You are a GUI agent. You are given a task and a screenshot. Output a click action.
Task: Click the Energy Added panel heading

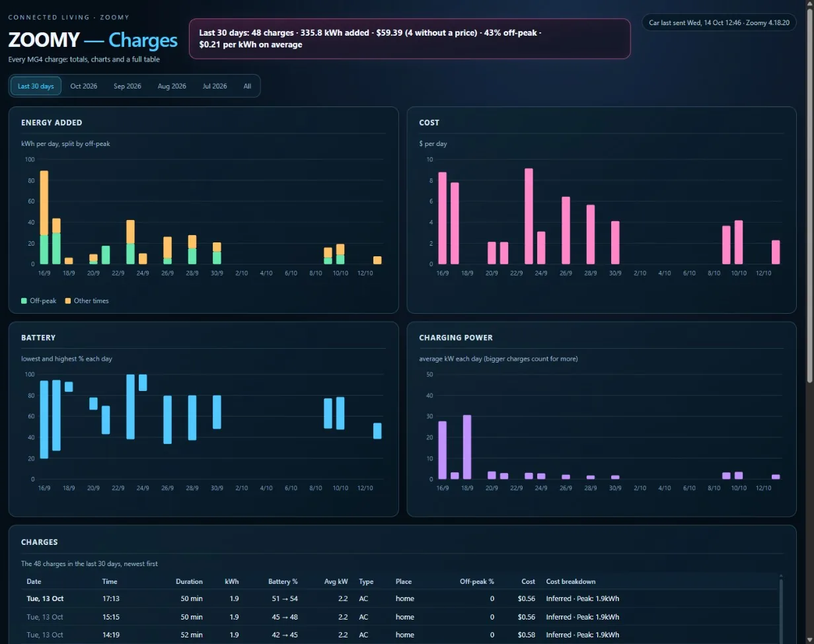(52, 123)
